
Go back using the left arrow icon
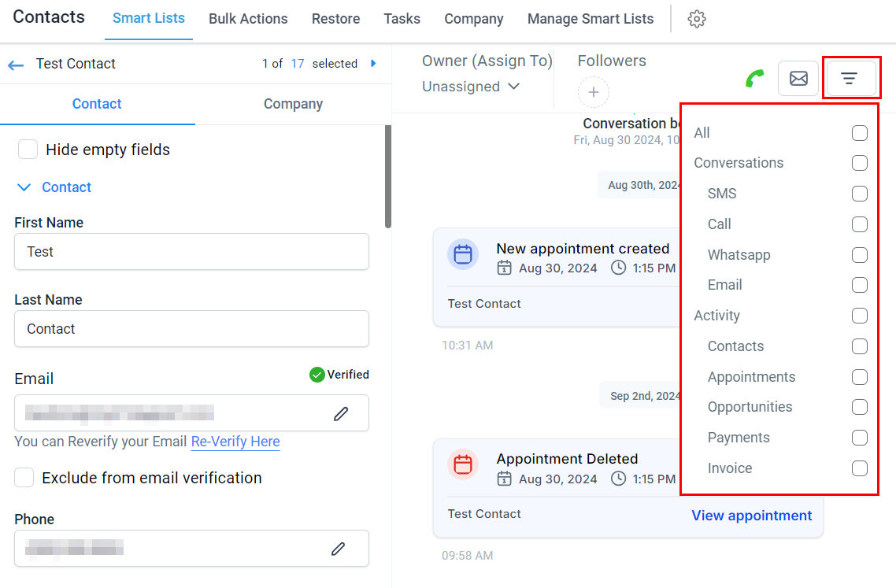[x=16, y=65]
